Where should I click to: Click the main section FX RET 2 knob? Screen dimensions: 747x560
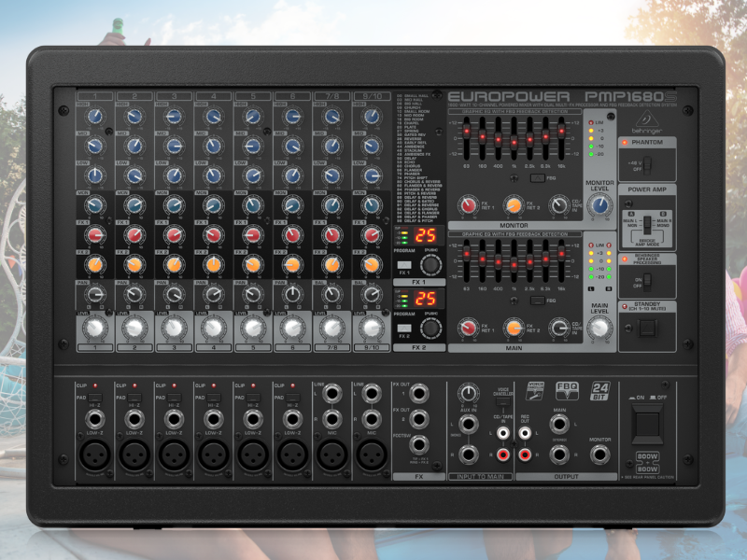[x=514, y=328]
